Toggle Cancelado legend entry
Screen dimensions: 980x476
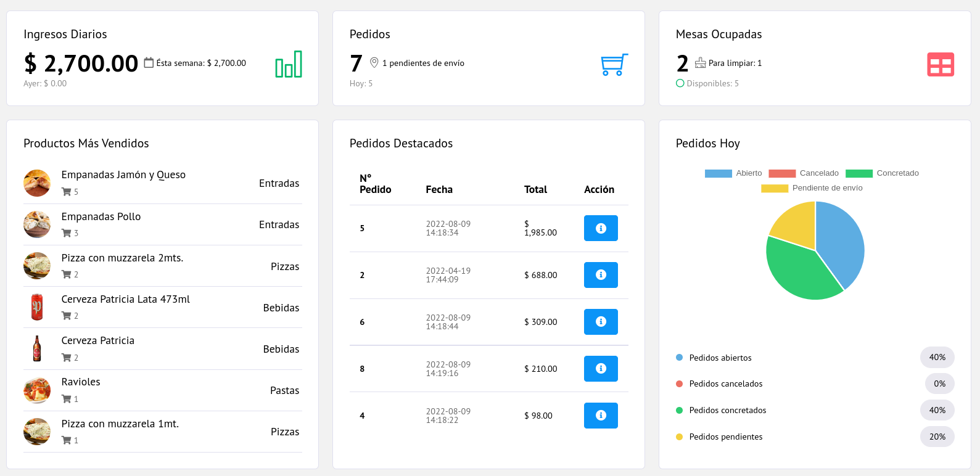pyautogui.click(x=804, y=173)
